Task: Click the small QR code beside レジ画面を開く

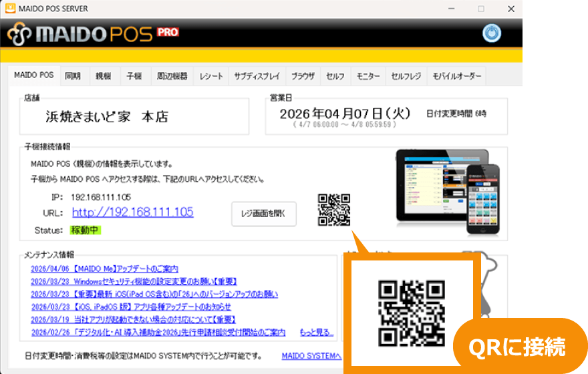Action: [333, 210]
